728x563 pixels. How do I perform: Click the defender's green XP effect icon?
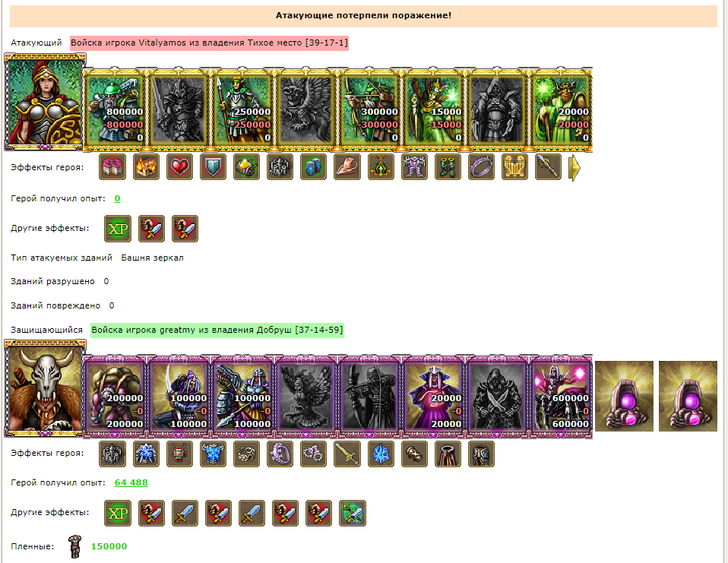pos(118,513)
